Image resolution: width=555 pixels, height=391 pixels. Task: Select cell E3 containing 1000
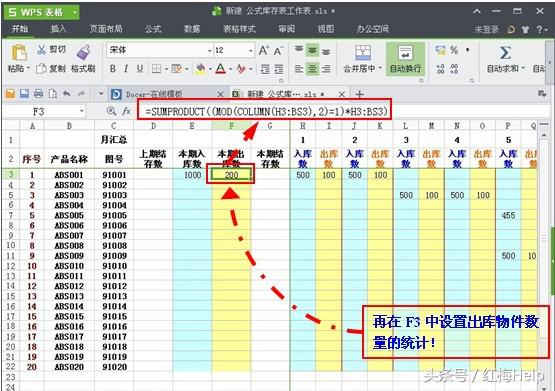pos(192,175)
